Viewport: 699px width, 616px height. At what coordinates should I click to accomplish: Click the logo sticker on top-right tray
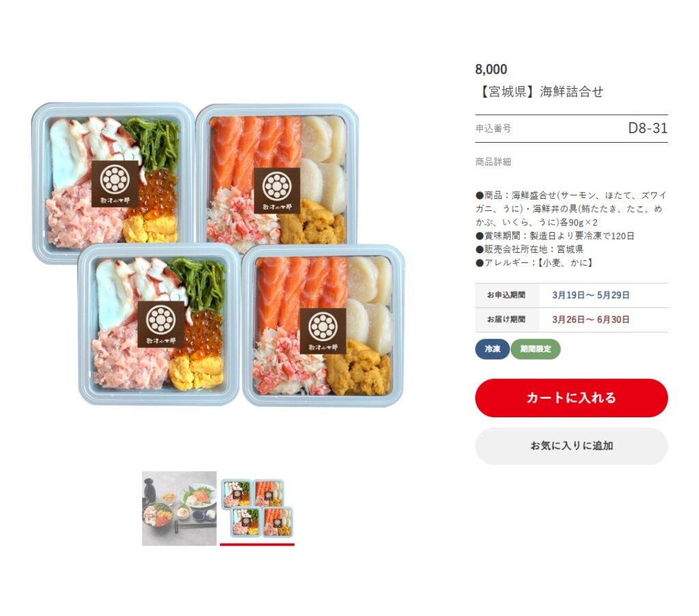277,191
